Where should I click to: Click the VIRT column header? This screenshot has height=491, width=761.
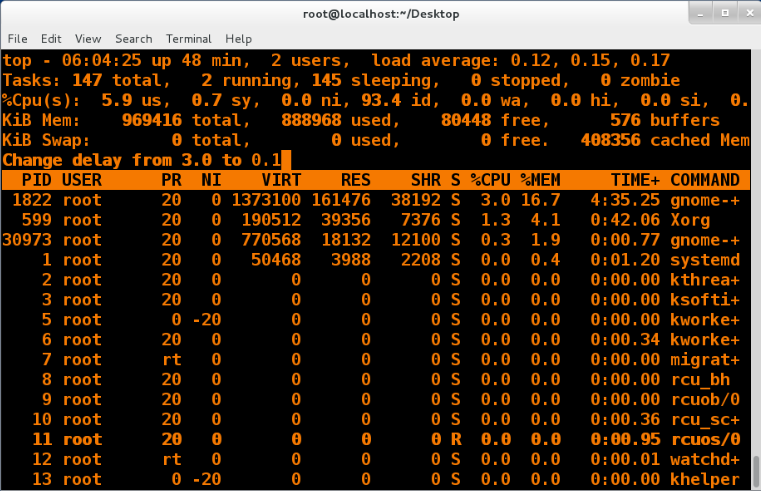click(x=281, y=180)
